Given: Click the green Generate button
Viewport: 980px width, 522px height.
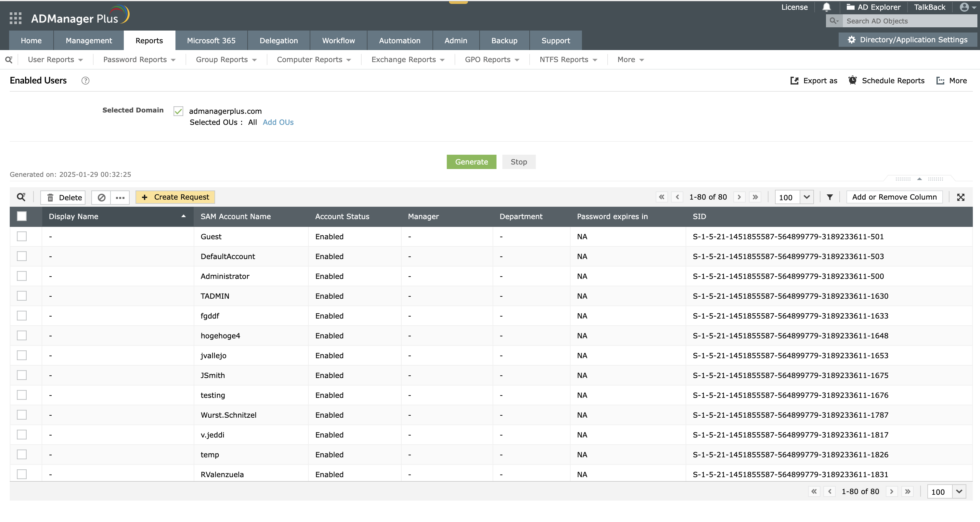Looking at the screenshot, I should point(471,162).
